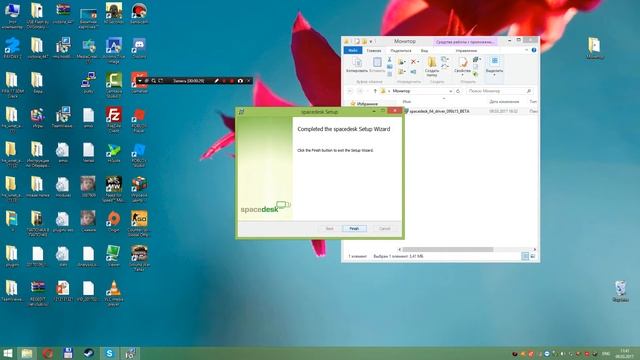Open the Need for Speed desktop shortcut
640x360 pixels.
pos(113,189)
